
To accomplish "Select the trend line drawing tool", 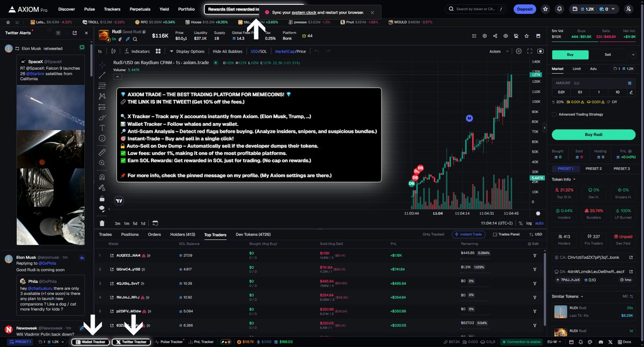I will tap(102, 75).
